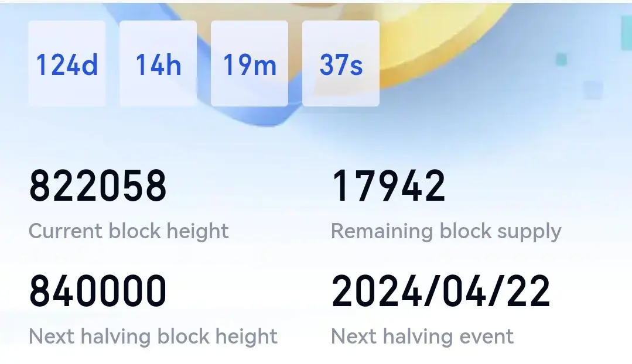Select the 14h hours countdown box
Image resolution: width=632 pixels, height=364 pixels.
(x=158, y=64)
